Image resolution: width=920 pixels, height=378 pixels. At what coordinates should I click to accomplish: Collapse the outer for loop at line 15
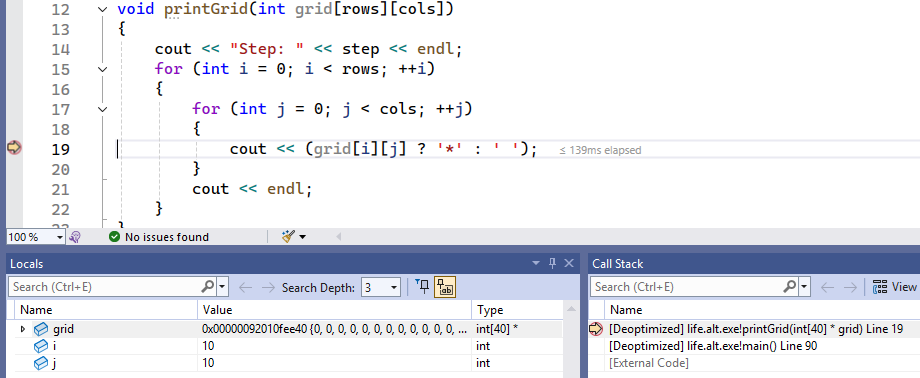[103, 70]
